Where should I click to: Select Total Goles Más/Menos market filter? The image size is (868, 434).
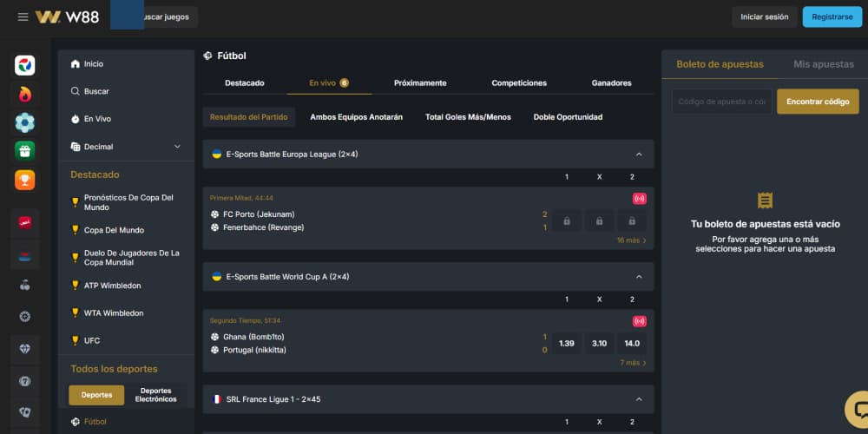pos(468,117)
